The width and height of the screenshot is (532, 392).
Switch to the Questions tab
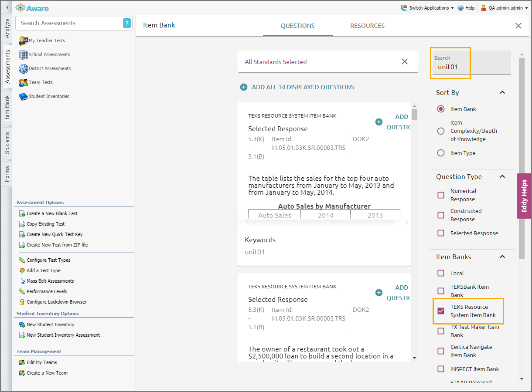tap(298, 26)
